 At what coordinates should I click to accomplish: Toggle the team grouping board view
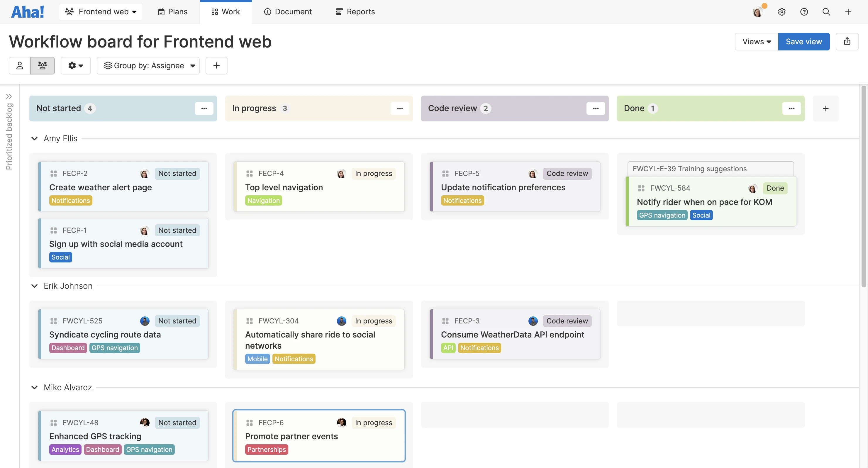click(x=43, y=65)
